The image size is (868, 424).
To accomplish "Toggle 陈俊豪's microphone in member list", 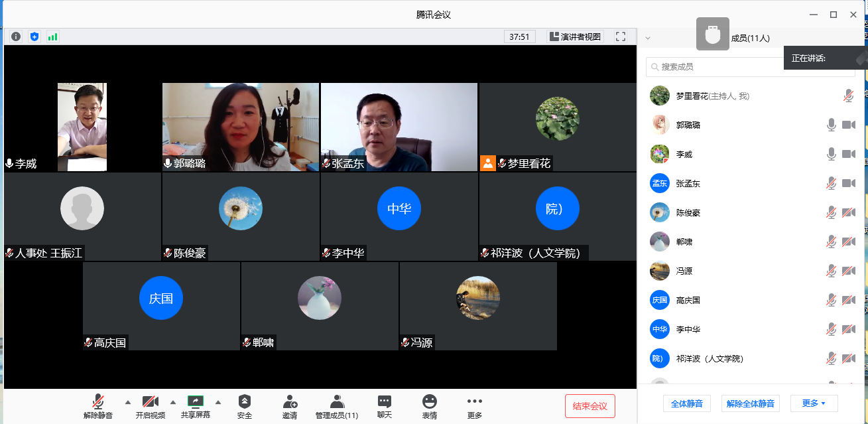I will pos(831,212).
